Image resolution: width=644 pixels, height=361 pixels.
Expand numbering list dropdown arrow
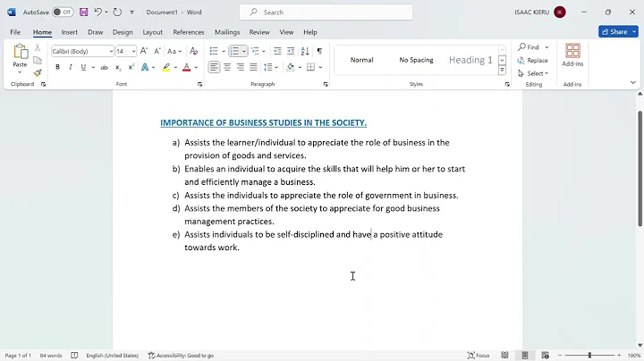(x=244, y=51)
